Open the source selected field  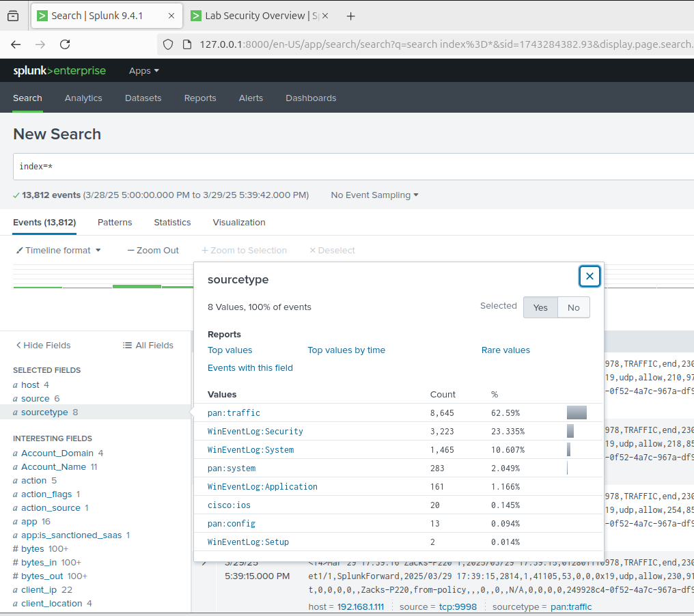[35, 399]
